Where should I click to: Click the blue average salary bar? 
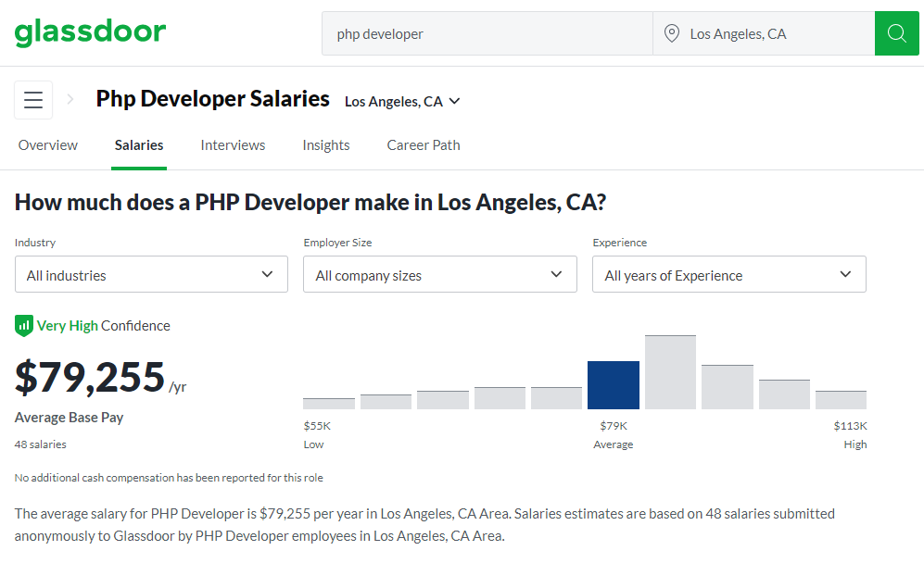pyautogui.click(x=614, y=385)
